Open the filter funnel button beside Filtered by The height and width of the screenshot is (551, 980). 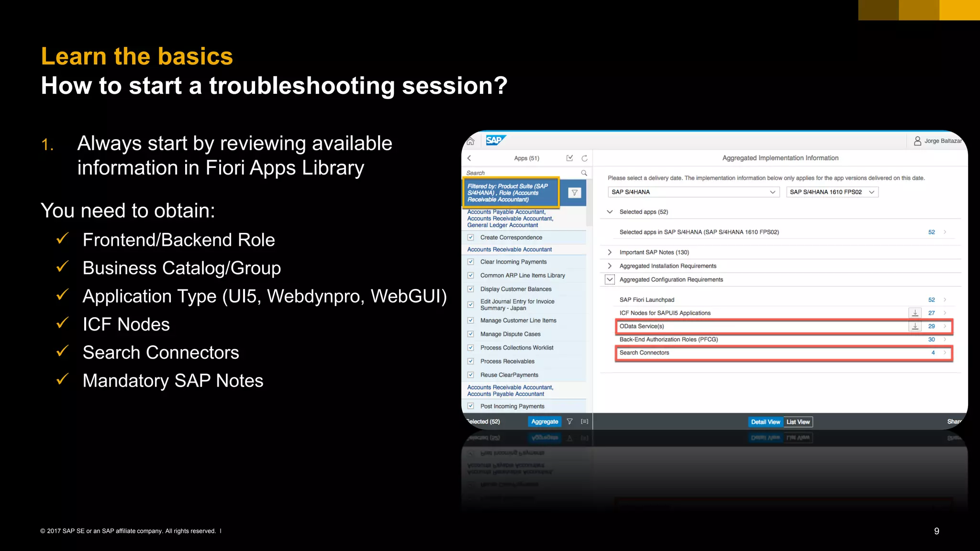[574, 193]
